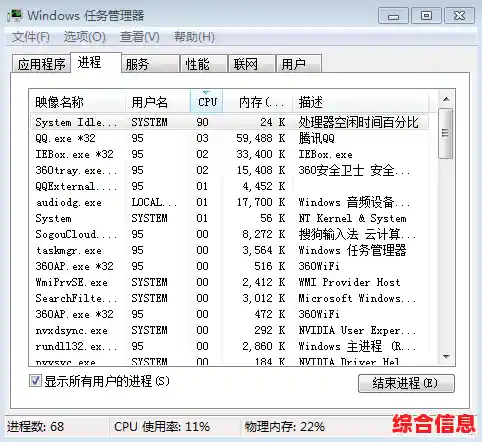Select the QQExternal process row
This screenshot has height=442, width=482.
(229, 186)
